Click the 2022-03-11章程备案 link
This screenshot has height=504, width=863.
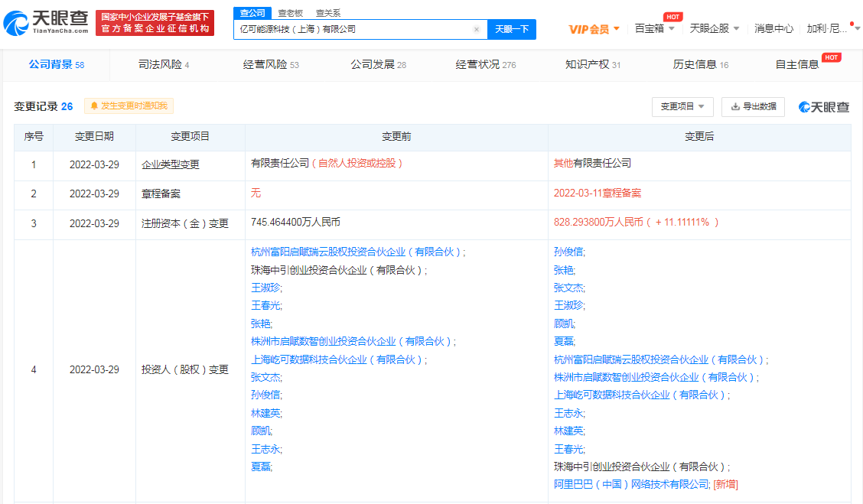point(598,193)
